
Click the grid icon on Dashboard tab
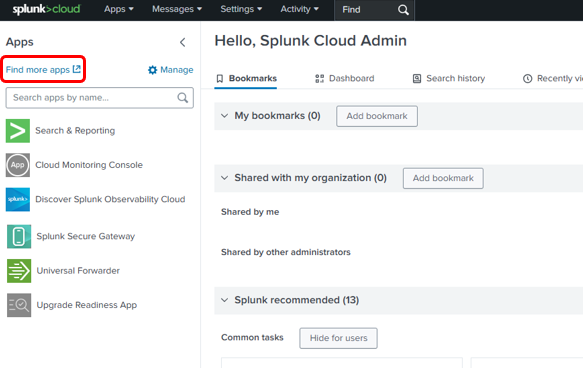(319, 78)
